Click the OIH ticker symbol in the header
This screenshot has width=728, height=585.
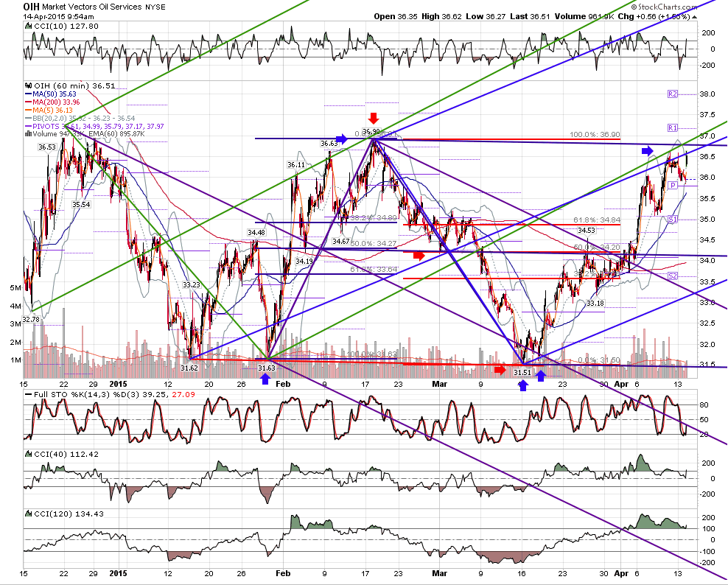click(31, 7)
